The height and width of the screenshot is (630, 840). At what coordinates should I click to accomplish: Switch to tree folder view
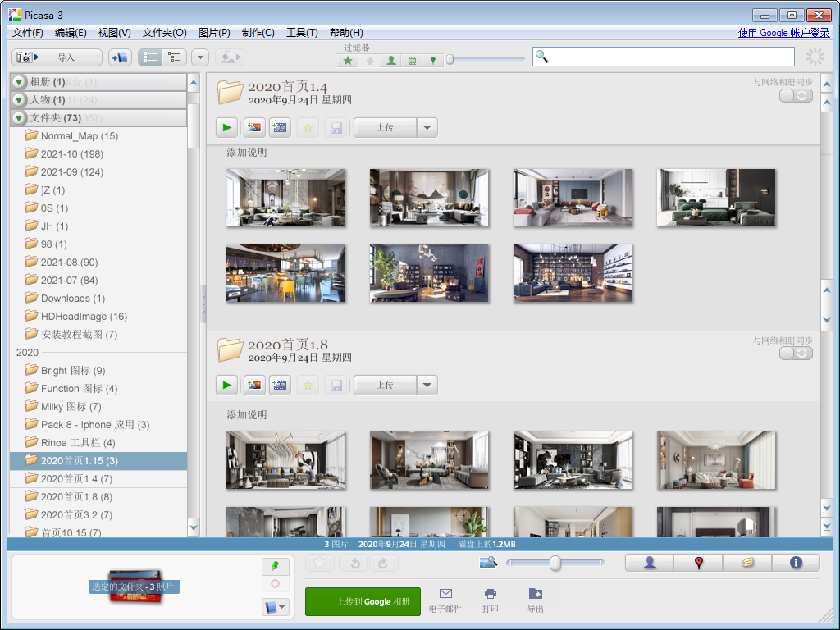(175, 57)
